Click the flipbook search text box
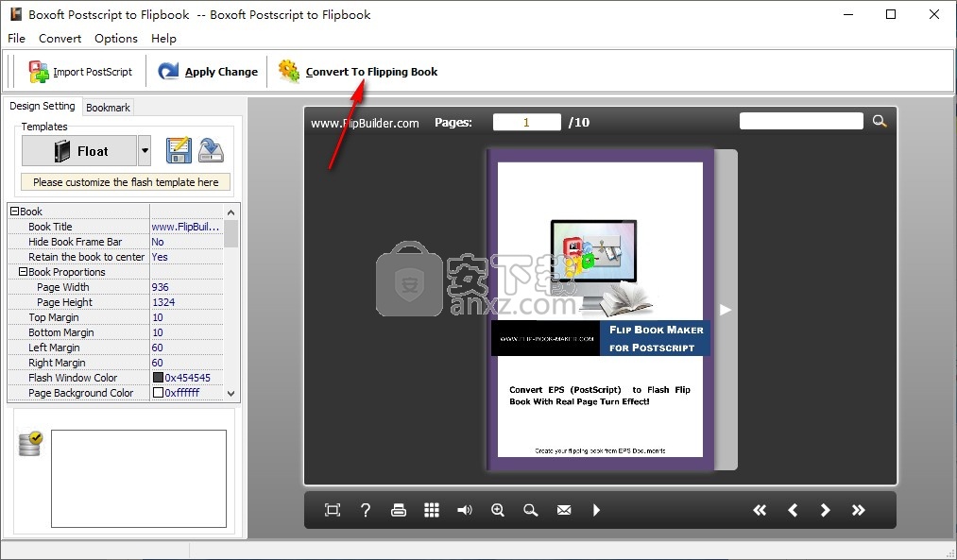Image resolution: width=957 pixels, height=560 pixels. (x=801, y=121)
